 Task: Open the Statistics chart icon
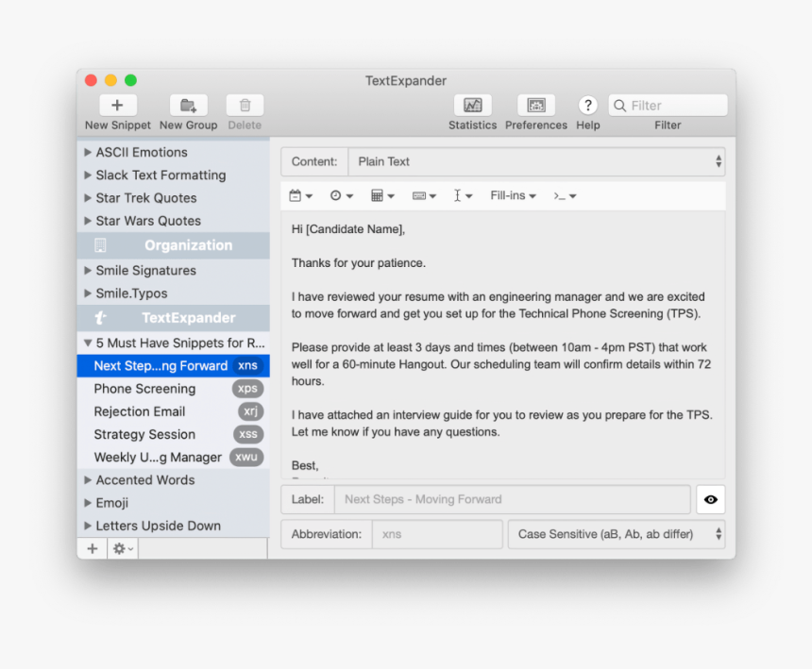(472, 106)
